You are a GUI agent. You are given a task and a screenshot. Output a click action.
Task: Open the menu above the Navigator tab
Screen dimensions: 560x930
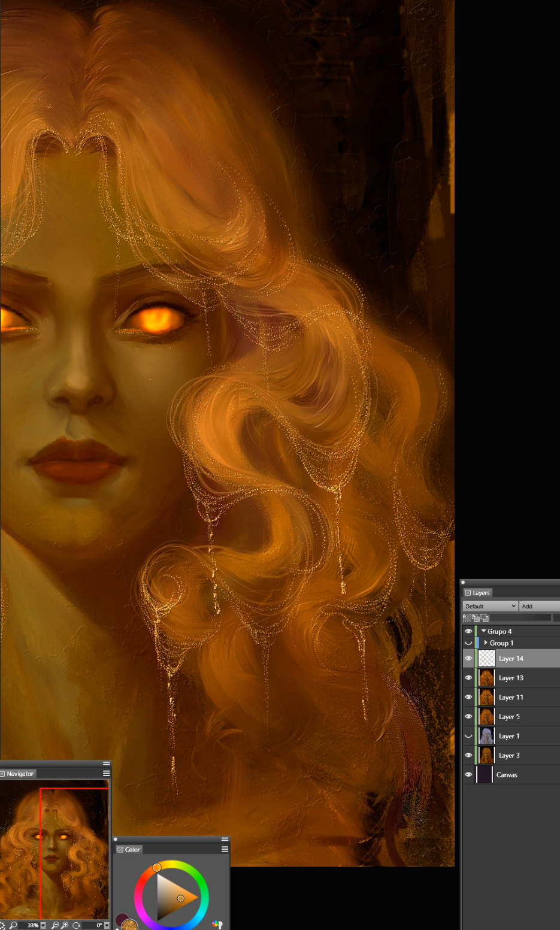click(107, 764)
